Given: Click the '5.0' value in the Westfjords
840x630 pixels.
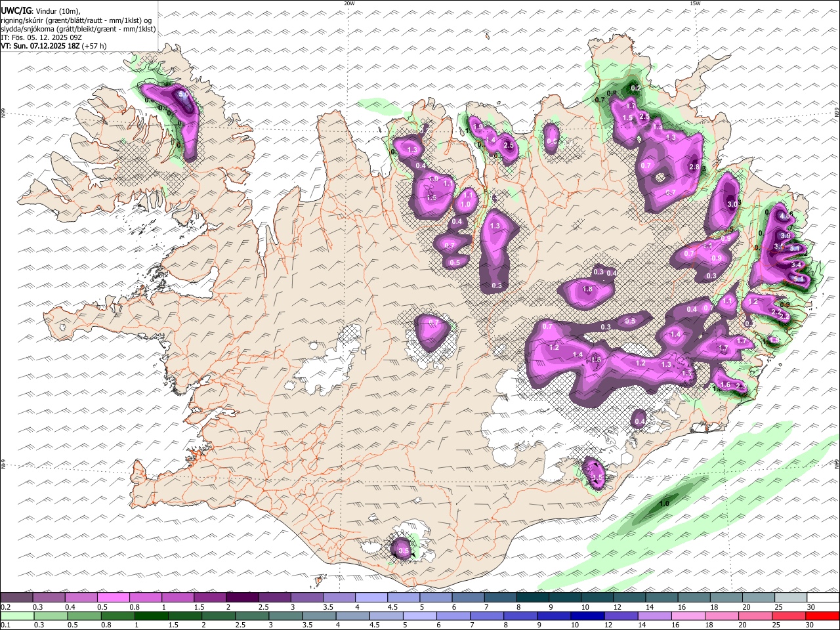Looking at the screenshot, I should point(184,94).
